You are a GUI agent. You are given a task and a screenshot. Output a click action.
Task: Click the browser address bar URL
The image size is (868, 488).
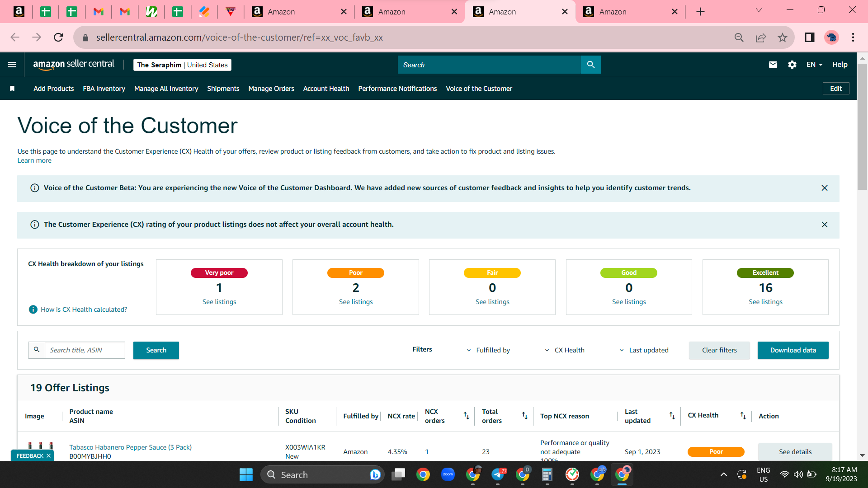240,38
